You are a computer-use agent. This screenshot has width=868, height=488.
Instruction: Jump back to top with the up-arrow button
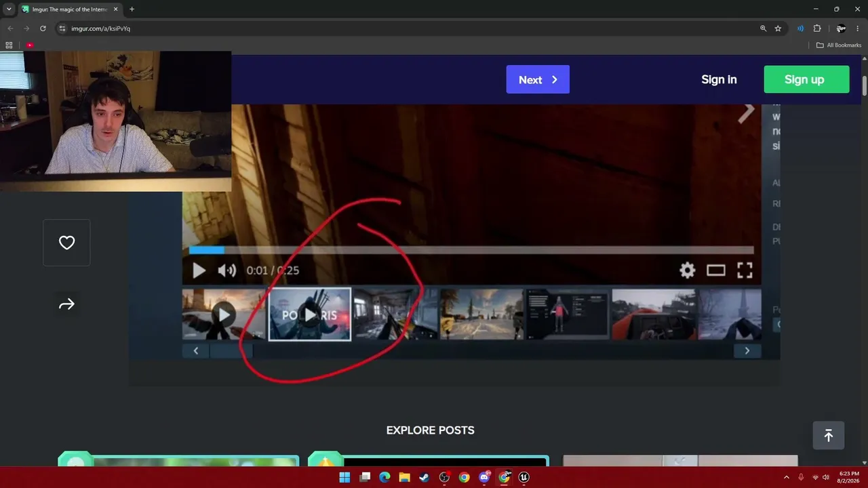(829, 436)
